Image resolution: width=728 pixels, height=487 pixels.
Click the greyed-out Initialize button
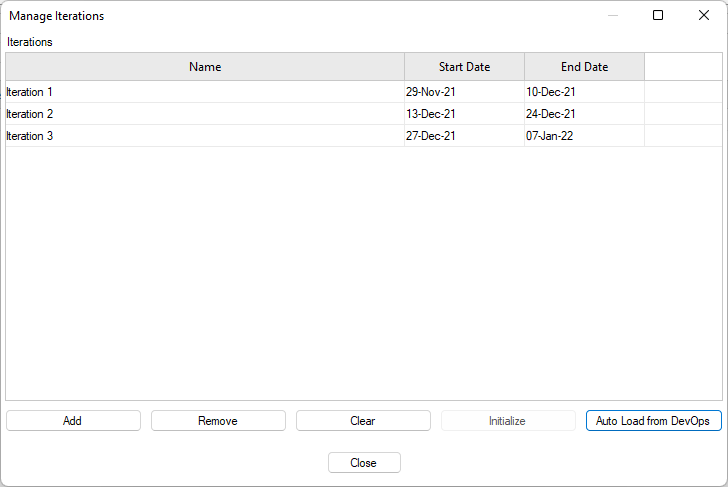pos(508,421)
